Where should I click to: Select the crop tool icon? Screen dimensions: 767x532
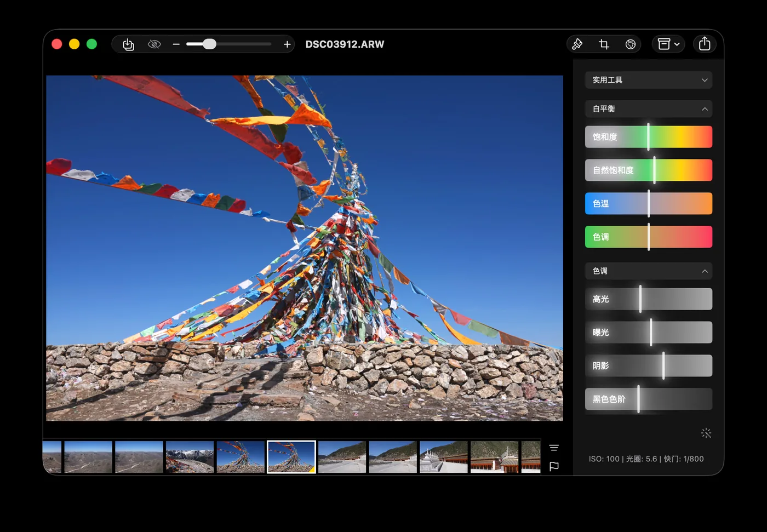[604, 44]
